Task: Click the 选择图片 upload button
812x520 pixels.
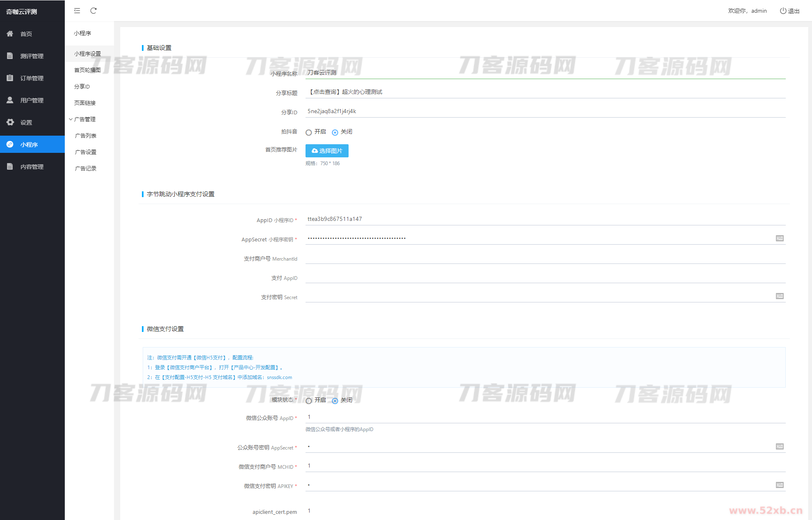Action: [x=327, y=151]
